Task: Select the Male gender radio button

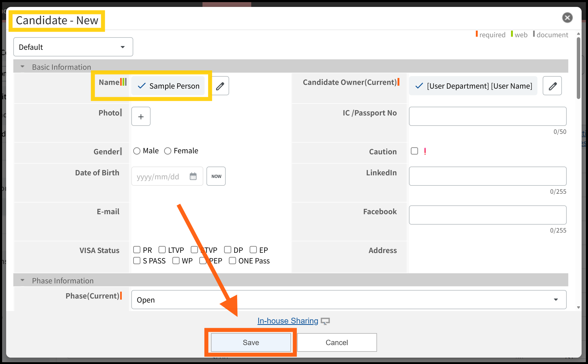Action: (x=137, y=151)
